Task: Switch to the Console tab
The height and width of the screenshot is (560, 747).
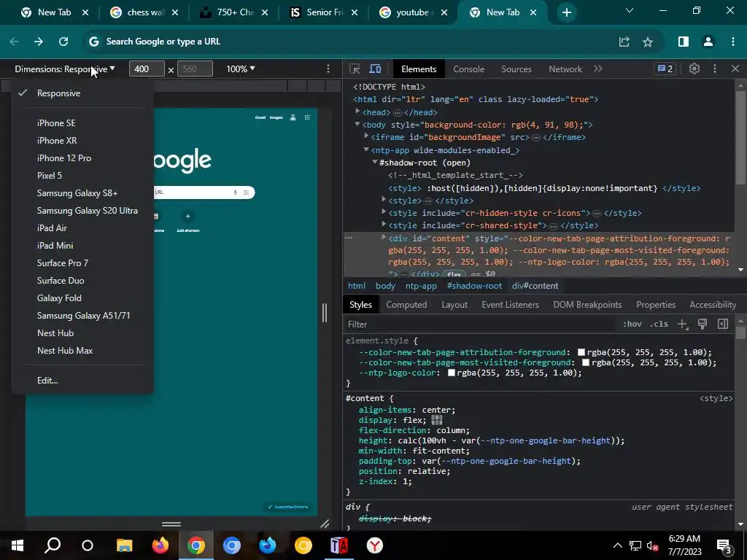Action: (x=469, y=69)
